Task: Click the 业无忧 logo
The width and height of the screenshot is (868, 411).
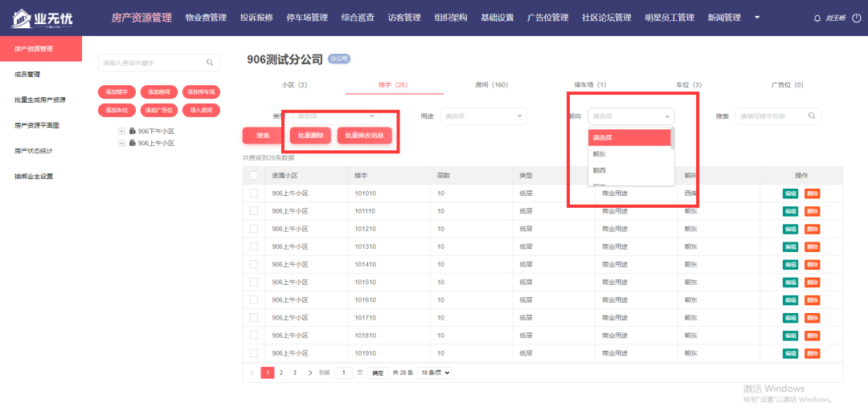Action: pos(42,18)
